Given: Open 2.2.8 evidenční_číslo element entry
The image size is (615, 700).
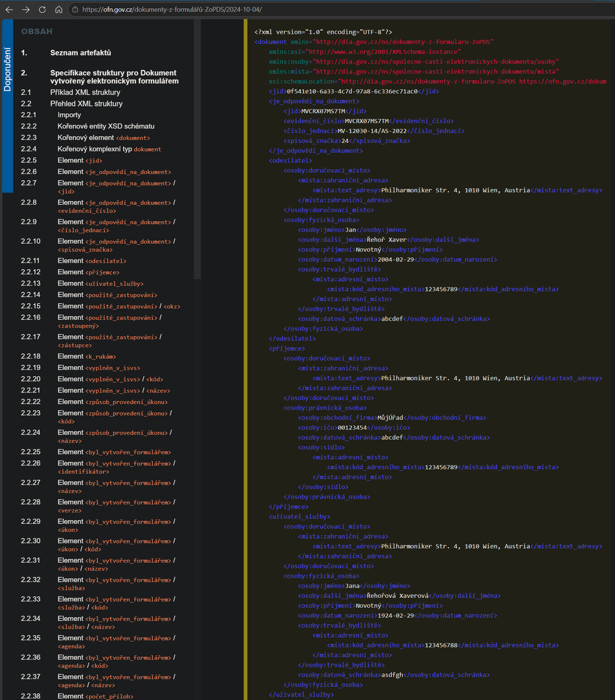Looking at the screenshot, I should (117, 206).
